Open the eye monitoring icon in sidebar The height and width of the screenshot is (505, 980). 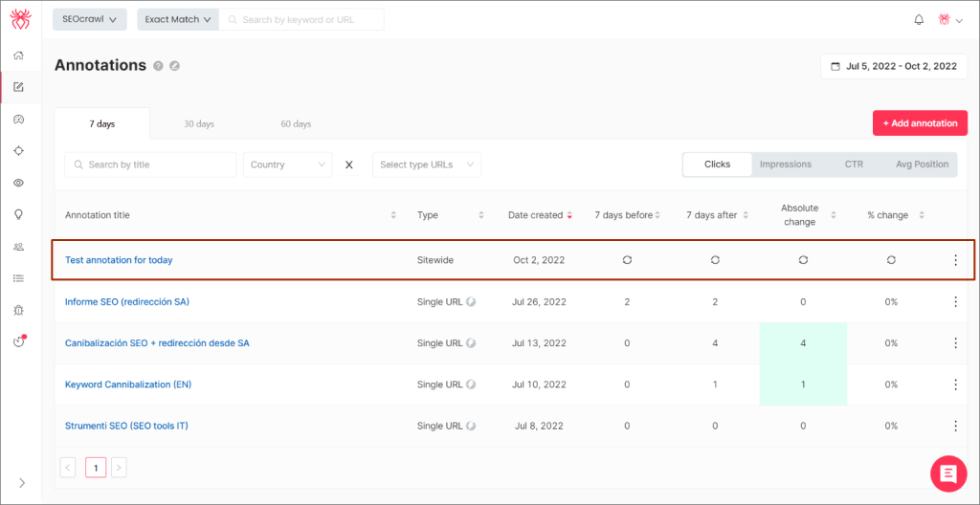tap(19, 183)
